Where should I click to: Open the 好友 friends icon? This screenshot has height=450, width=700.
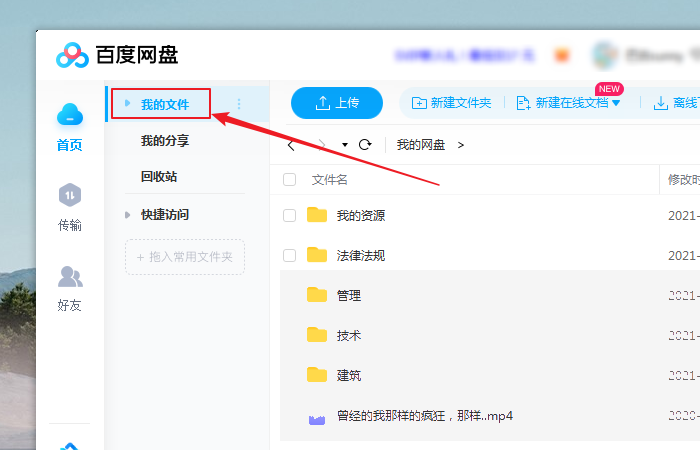(x=70, y=276)
